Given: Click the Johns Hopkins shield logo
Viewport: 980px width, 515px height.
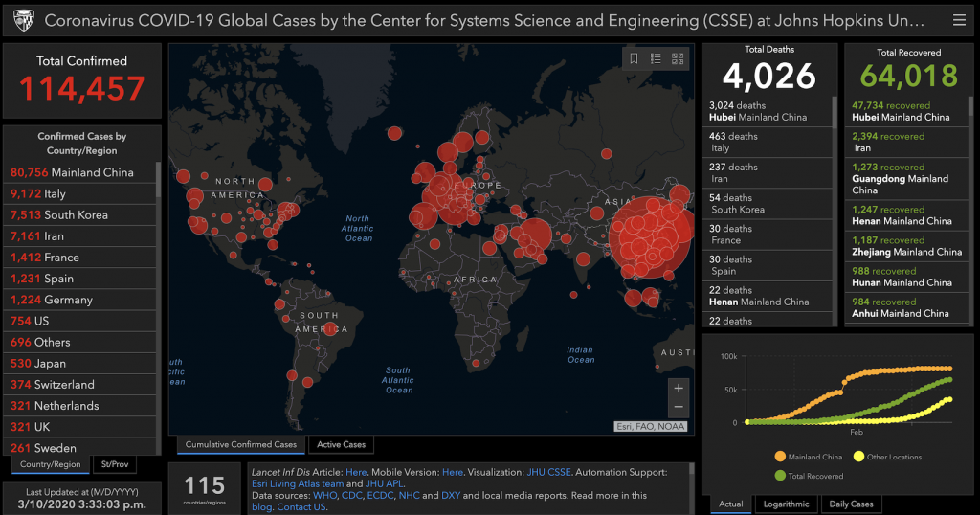Looking at the screenshot, I should [23, 21].
